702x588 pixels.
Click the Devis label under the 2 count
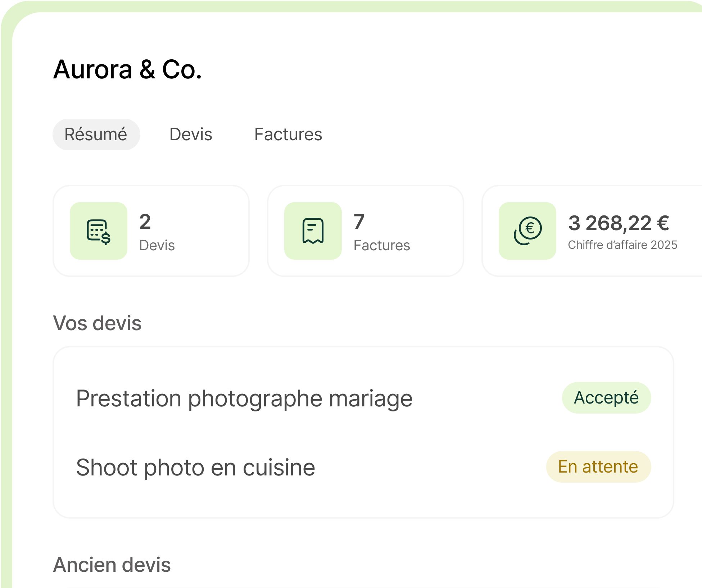157,245
